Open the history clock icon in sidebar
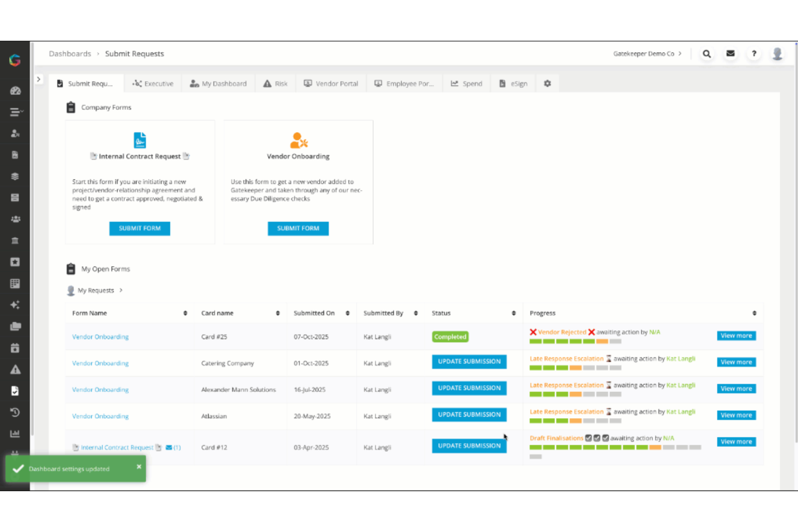798x532 pixels. (x=15, y=412)
